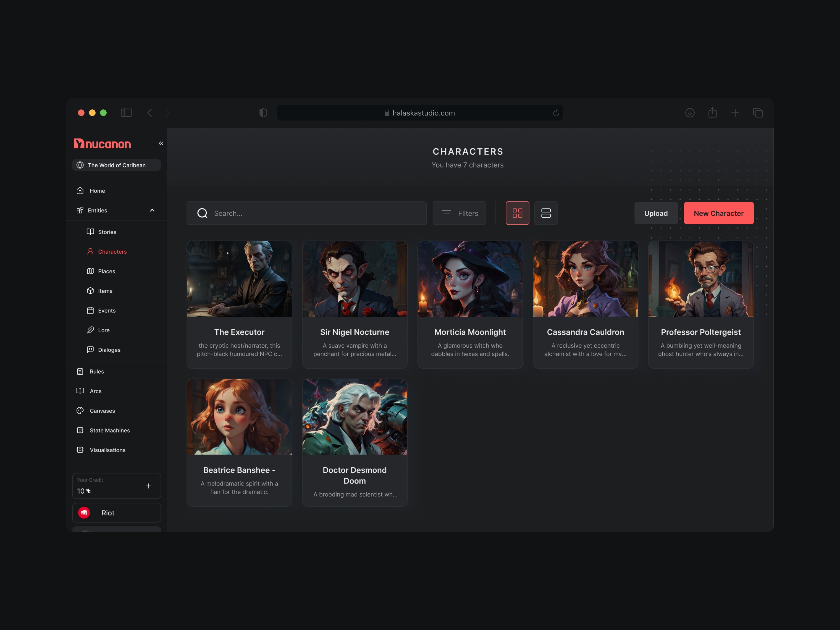
Task: Open the Events section
Action: coord(106,310)
